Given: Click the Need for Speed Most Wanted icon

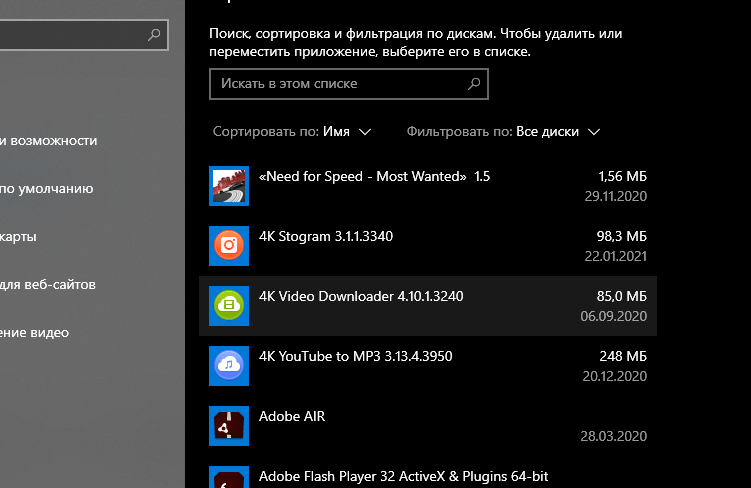Looking at the screenshot, I should [229, 186].
